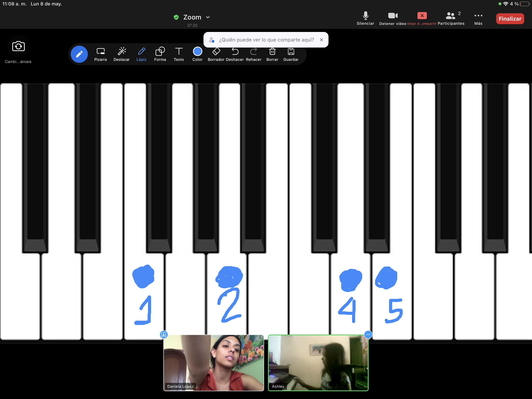Choose the Lápiz pencil tool
Image resolution: width=532 pixels, height=399 pixels.
tap(141, 54)
